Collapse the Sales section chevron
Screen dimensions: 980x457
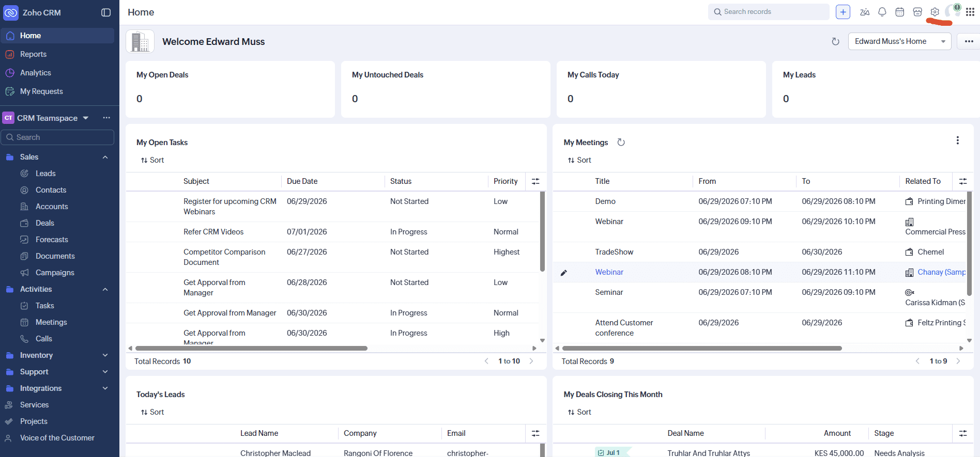pos(105,157)
